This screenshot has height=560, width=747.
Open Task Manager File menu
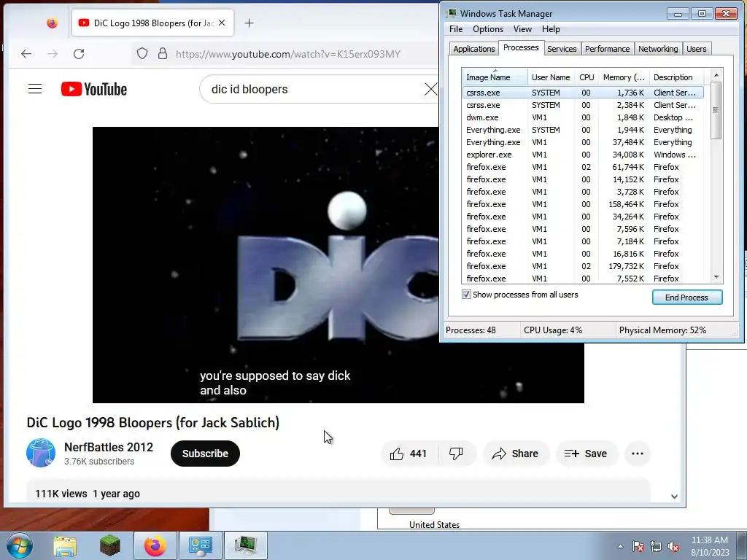pyautogui.click(x=456, y=29)
